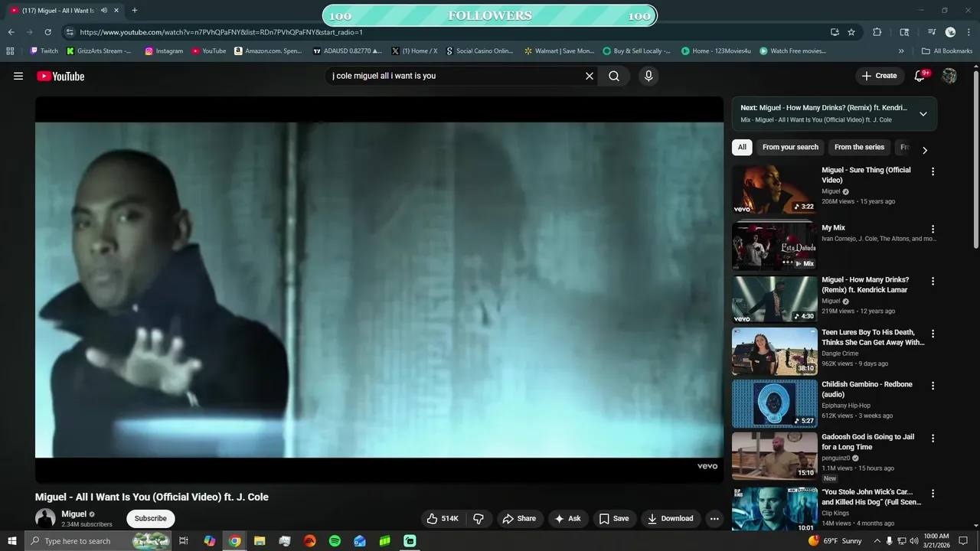
Task: Open the Chrome extensions puzzle icon
Action: pyautogui.click(x=877, y=32)
